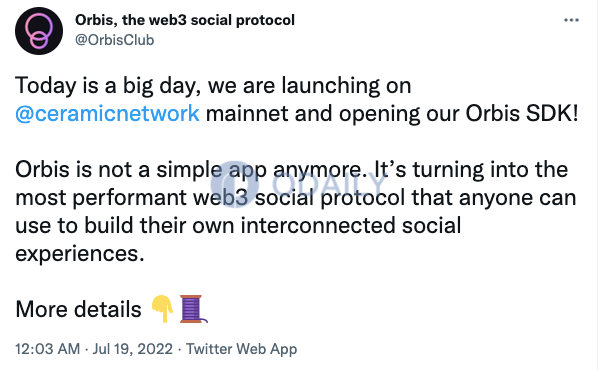The image size is (599, 370).
Task: Open the 'Orbis, the web3 social protocol' display name
Action: (185, 20)
